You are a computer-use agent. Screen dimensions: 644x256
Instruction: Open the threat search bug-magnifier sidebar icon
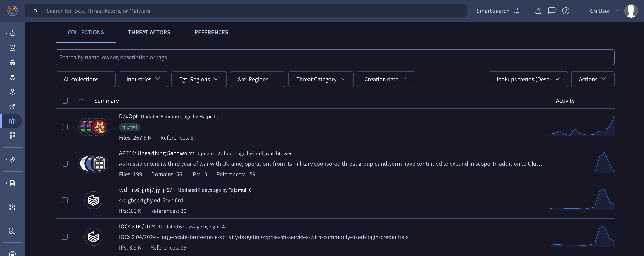12,33
